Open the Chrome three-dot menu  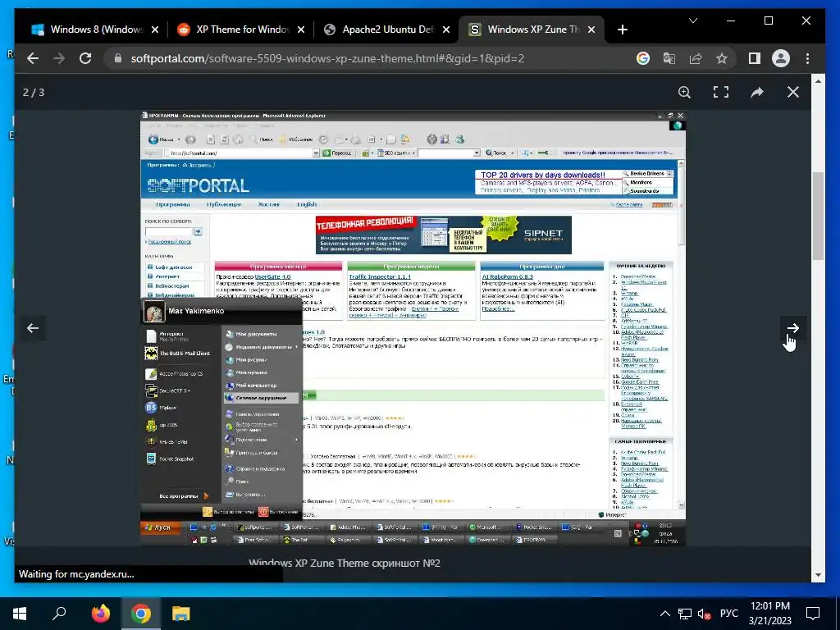click(807, 58)
